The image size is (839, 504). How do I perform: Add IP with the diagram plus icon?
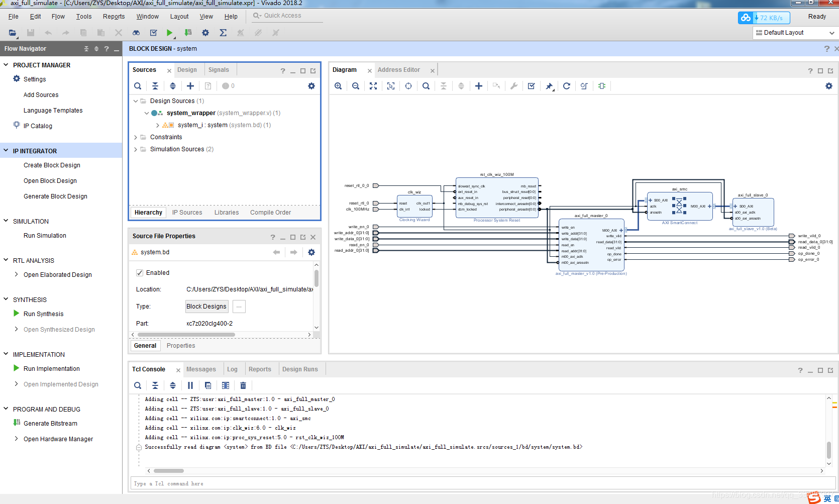[478, 86]
